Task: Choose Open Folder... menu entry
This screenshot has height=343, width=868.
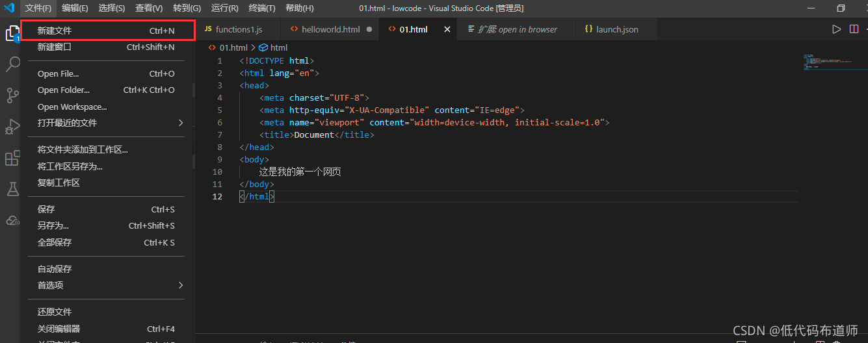Action: [64, 90]
